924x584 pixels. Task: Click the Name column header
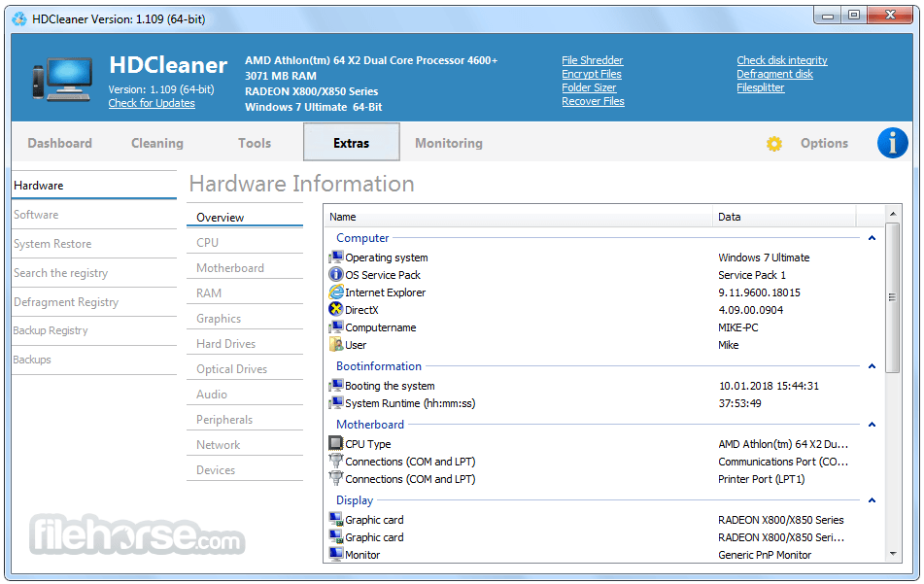click(x=518, y=217)
